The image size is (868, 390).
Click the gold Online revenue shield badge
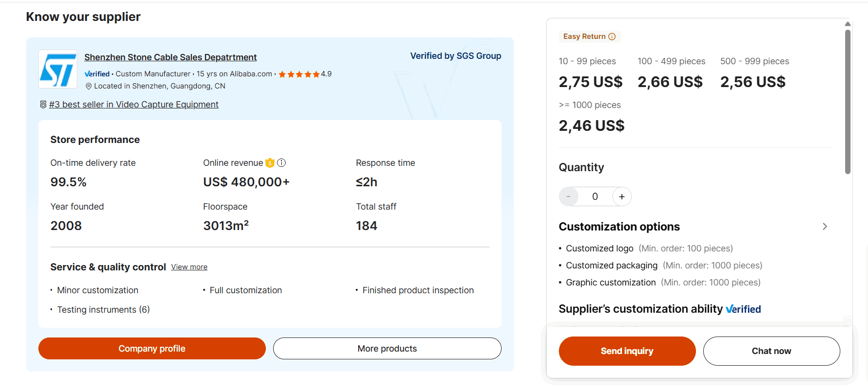pos(270,163)
